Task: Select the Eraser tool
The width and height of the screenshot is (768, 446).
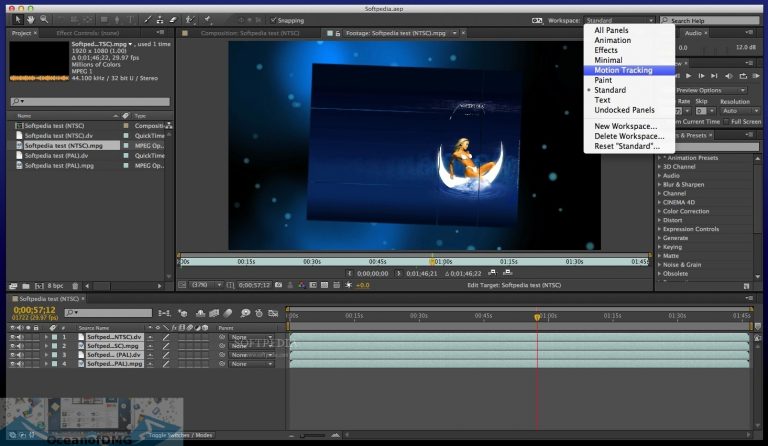Action: pyautogui.click(x=173, y=20)
